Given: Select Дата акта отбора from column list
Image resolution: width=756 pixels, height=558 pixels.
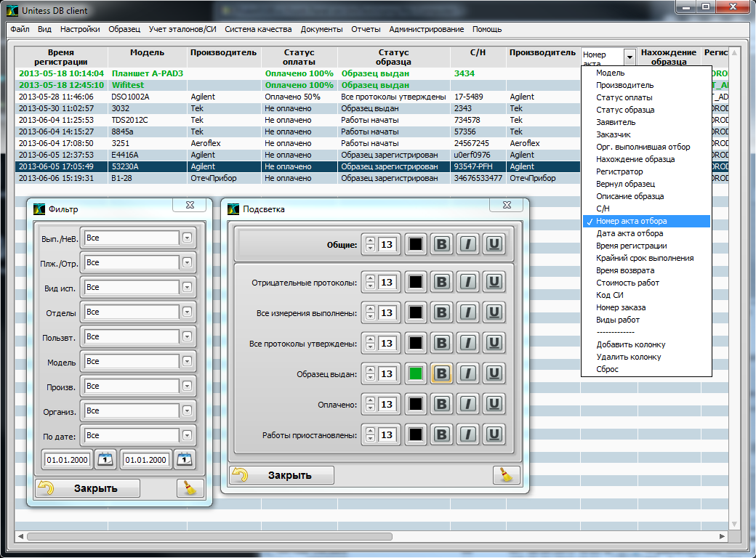Looking at the screenshot, I should coord(630,233).
